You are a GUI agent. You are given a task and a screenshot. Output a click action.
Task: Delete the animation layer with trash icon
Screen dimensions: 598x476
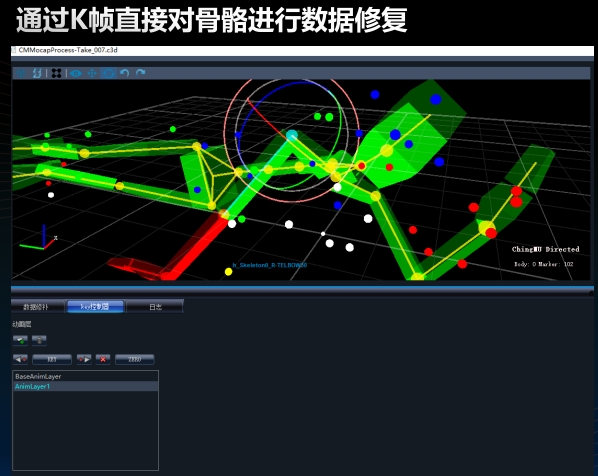tap(39, 340)
